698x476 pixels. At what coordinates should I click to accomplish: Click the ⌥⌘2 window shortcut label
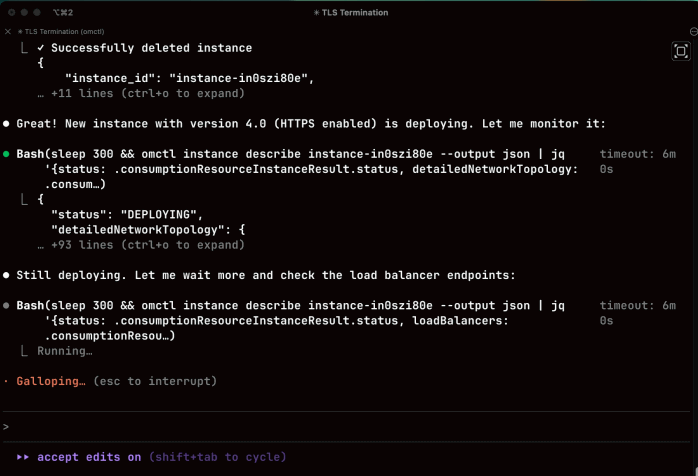(x=63, y=13)
